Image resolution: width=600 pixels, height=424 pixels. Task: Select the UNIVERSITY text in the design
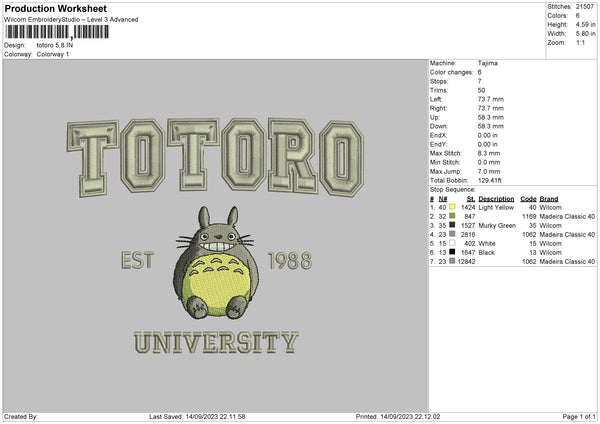pyautogui.click(x=215, y=343)
